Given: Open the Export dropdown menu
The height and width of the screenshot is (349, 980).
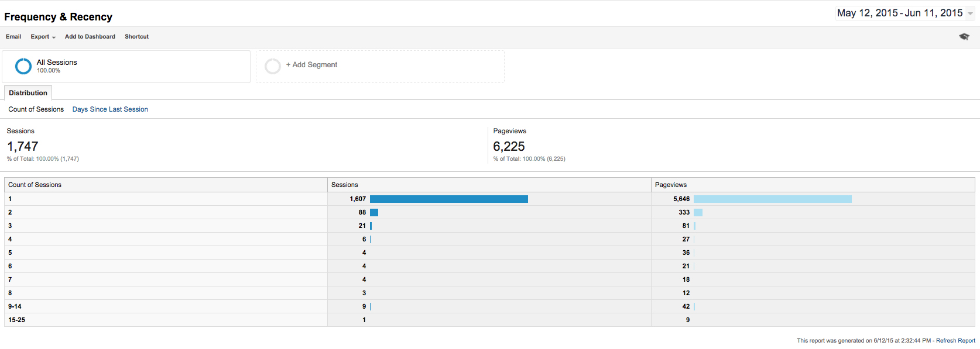Looking at the screenshot, I should coord(43,37).
